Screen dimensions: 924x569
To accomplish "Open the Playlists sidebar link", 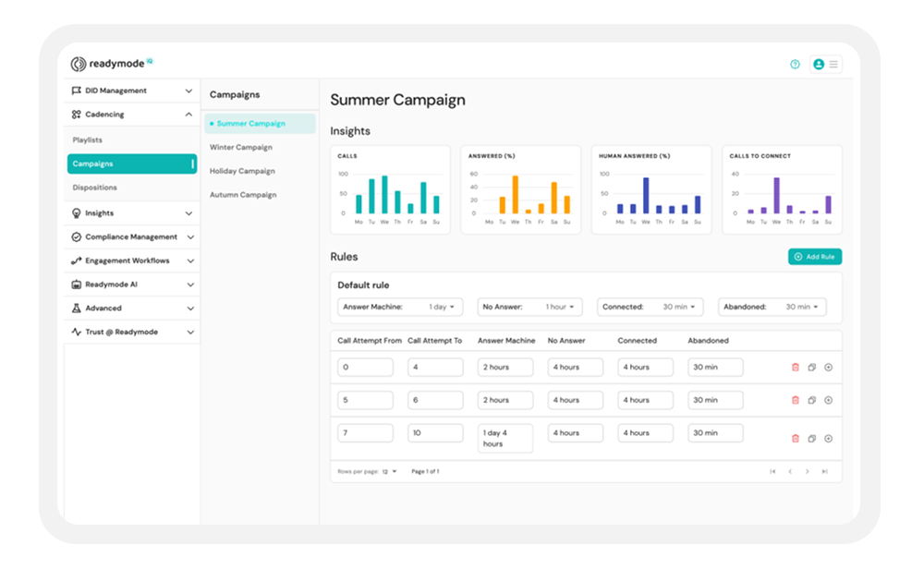I will tap(88, 140).
